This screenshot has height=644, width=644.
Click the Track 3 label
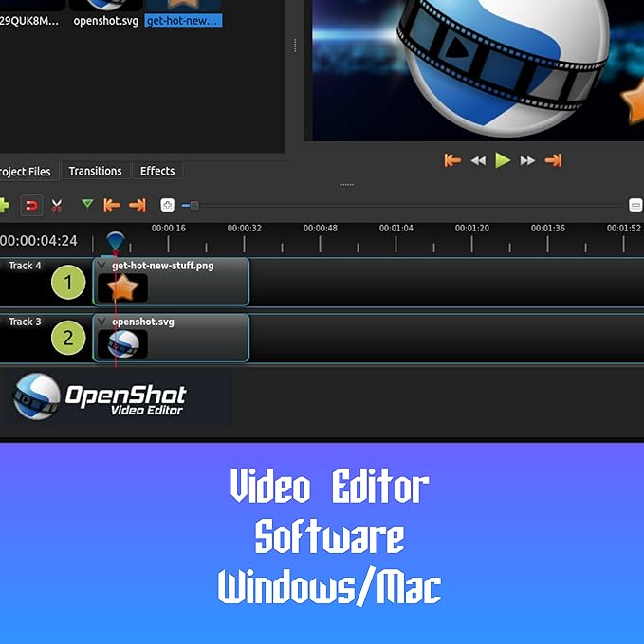point(25,322)
